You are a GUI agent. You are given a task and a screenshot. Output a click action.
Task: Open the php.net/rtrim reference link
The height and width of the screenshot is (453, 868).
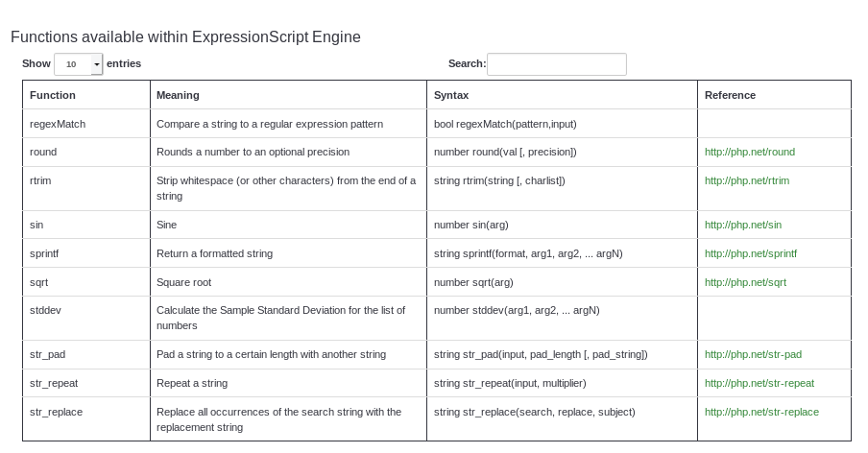coord(746,180)
